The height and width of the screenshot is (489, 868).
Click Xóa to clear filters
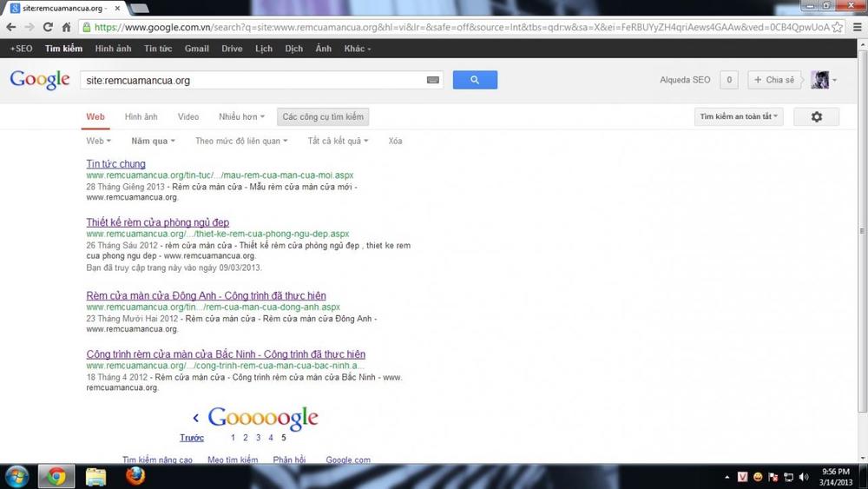click(x=395, y=142)
